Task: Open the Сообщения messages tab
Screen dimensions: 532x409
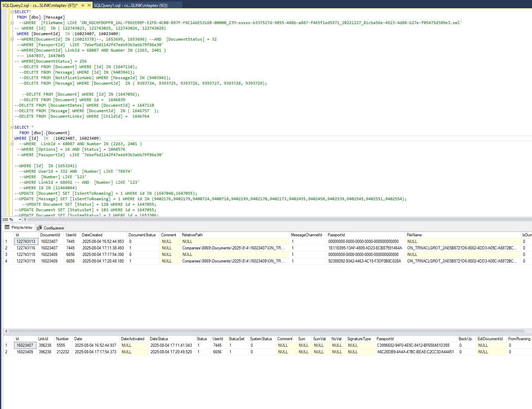Action: (51, 228)
